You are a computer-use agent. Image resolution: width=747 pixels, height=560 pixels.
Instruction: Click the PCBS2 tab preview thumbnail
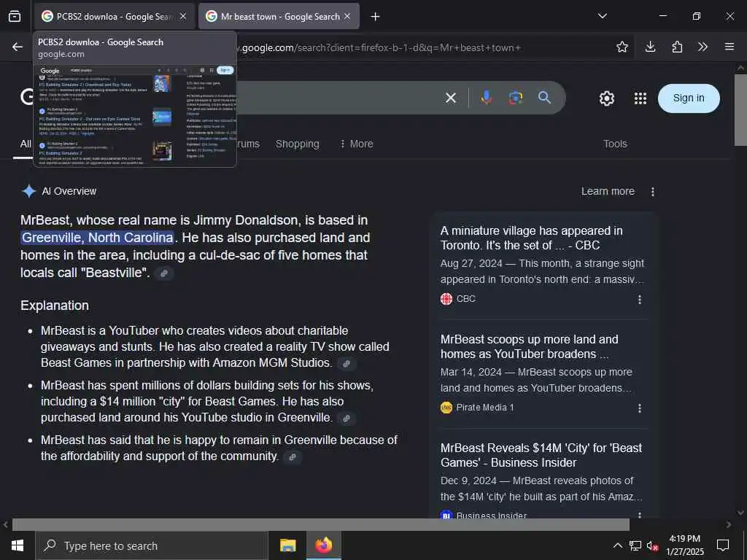coord(135,115)
